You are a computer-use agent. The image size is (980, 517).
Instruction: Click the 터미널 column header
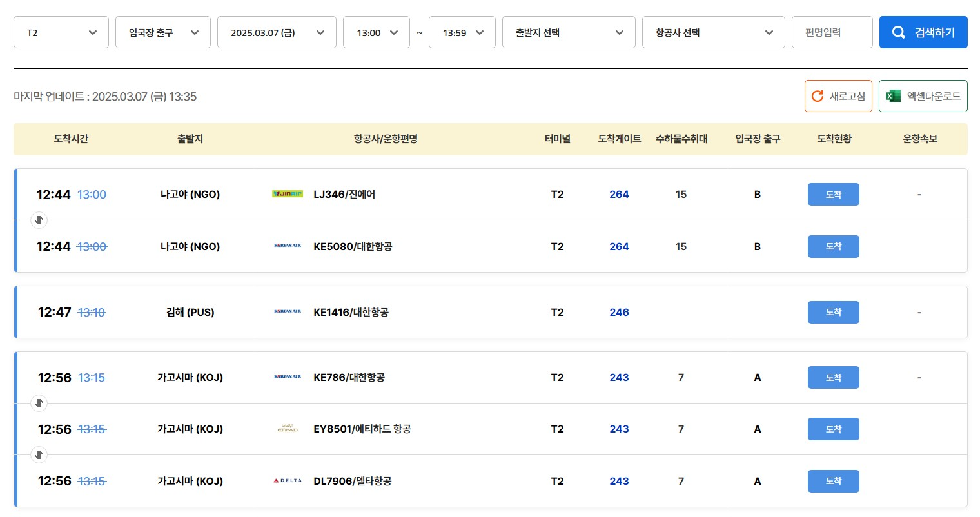tap(558, 139)
